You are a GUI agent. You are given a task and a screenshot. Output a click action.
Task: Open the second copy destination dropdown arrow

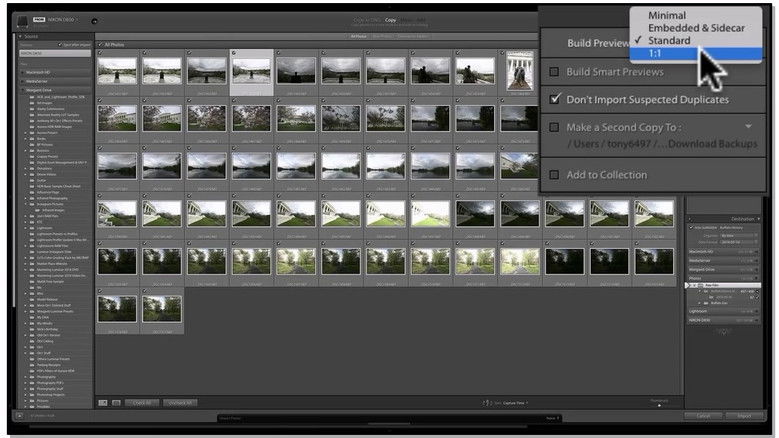[x=748, y=127]
